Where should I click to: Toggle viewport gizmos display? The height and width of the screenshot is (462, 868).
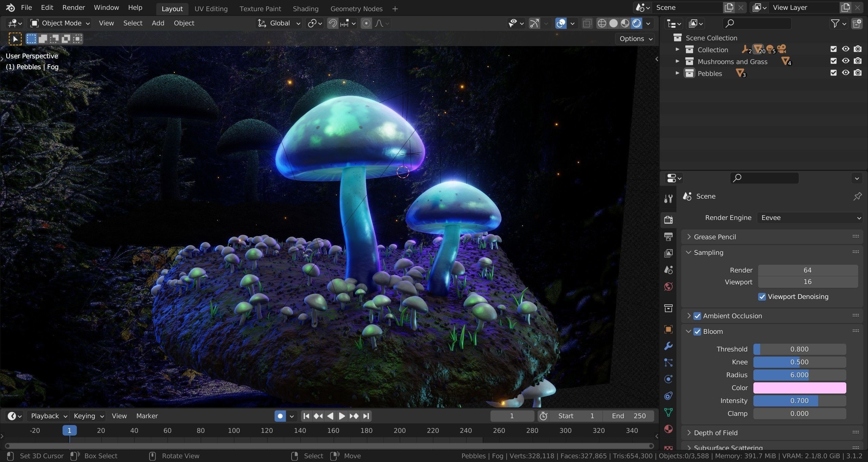coord(534,23)
